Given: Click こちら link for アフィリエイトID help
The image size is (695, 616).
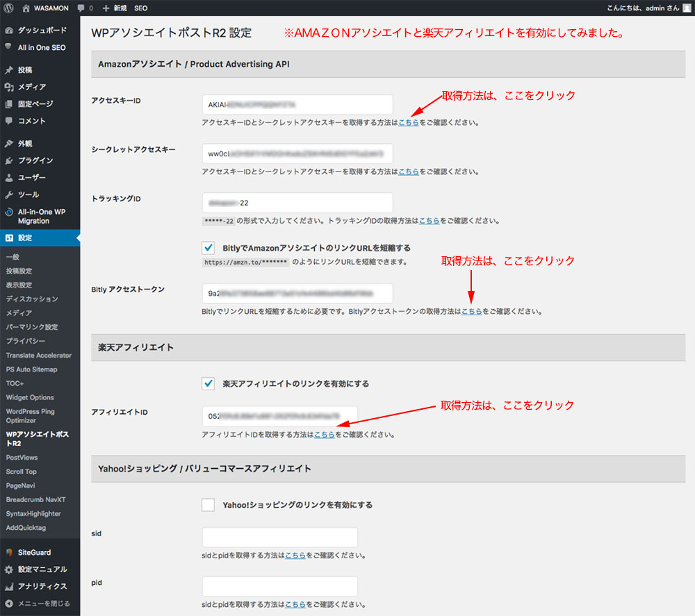Looking at the screenshot, I should 325,435.
